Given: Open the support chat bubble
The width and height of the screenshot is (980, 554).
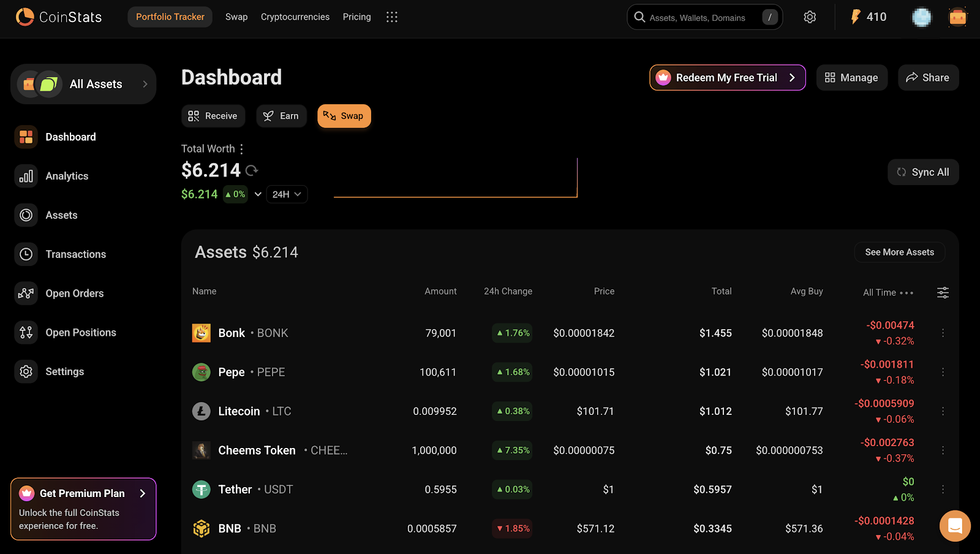Looking at the screenshot, I should (956, 526).
